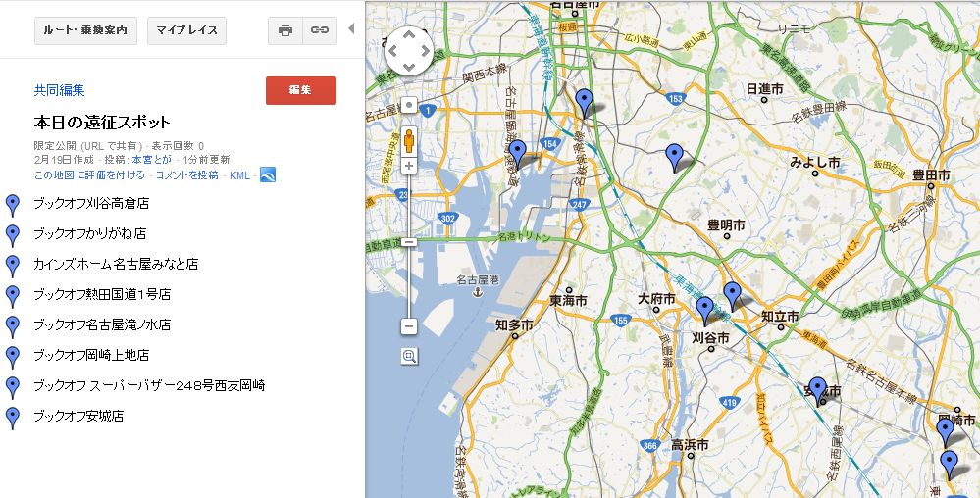Pan map right with the right arrow
The width and height of the screenshot is (980, 498).
pos(425,51)
